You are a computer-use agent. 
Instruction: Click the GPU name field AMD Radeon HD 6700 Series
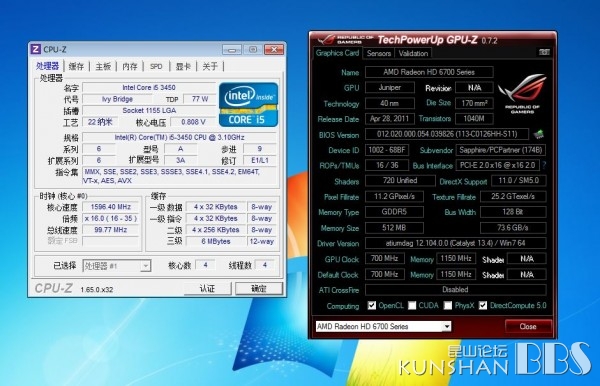[429, 72]
